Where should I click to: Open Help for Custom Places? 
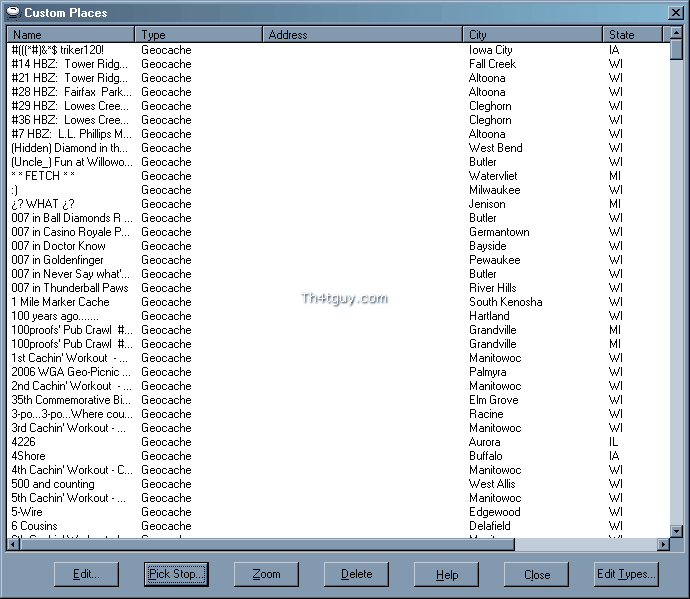point(447,574)
